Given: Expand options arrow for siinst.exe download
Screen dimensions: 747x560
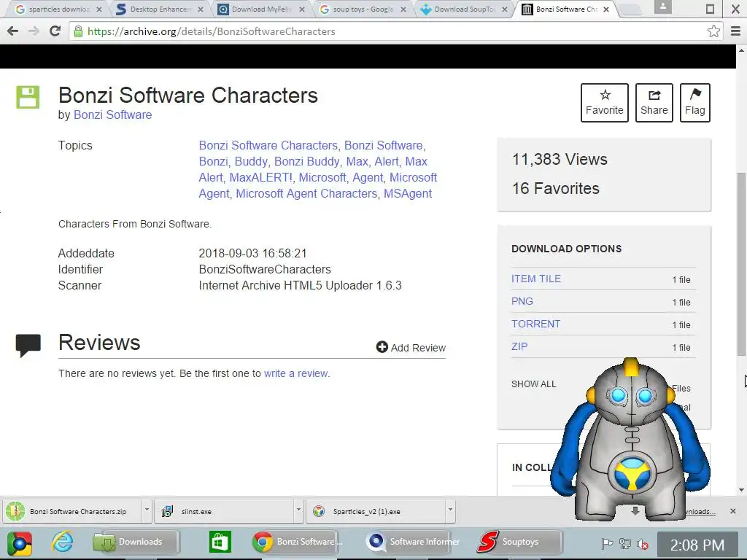Looking at the screenshot, I should [x=298, y=510].
